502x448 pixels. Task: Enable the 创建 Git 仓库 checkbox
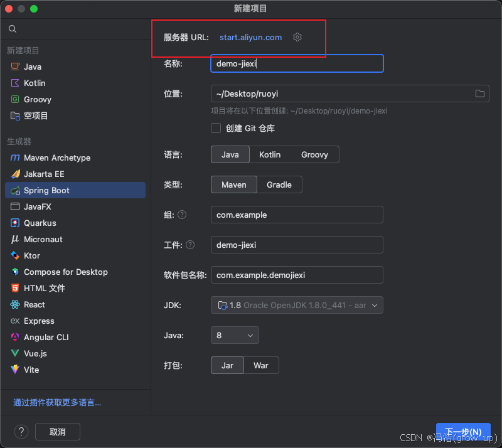216,128
